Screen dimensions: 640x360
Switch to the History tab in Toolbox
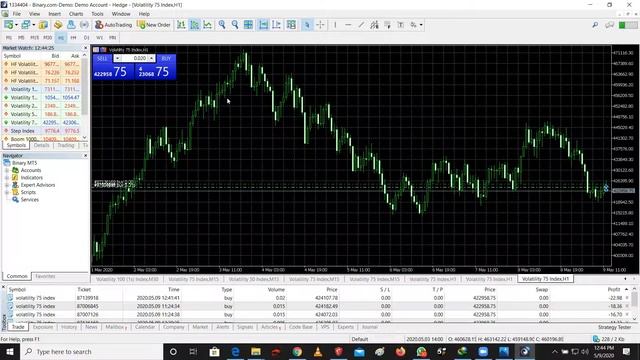pyautogui.click(x=69, y=327)
